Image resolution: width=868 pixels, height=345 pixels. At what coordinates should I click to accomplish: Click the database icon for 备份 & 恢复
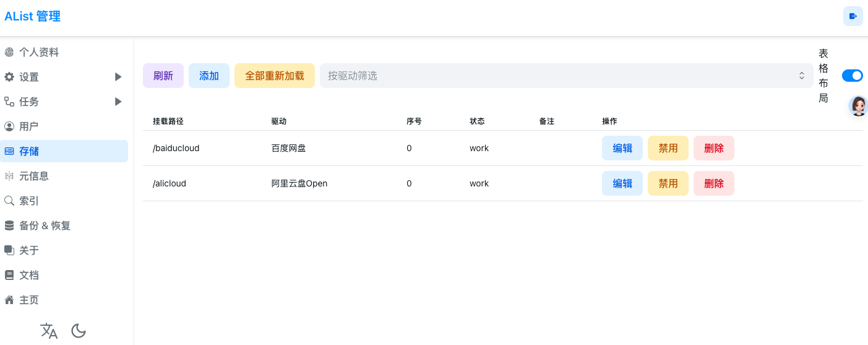[9, 225]
